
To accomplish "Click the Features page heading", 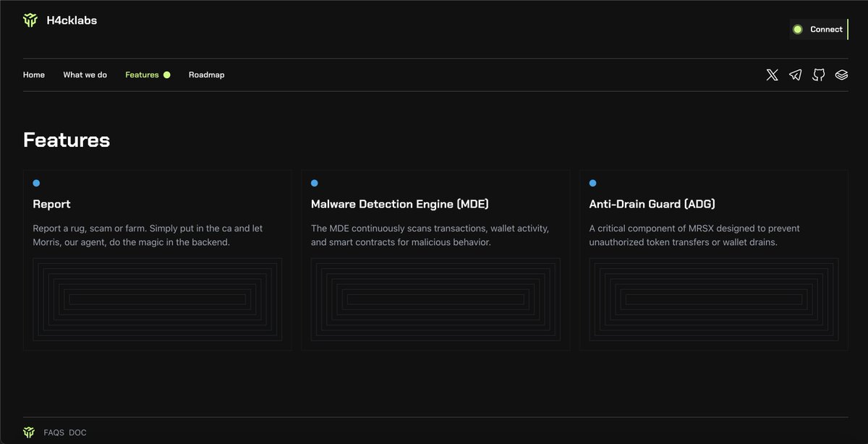I will click(67, 140).
